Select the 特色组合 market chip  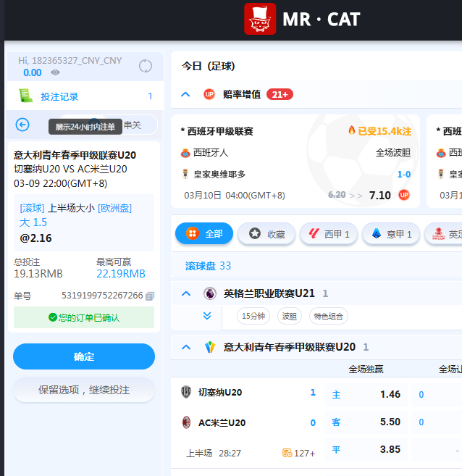click(x=329, y=316)
